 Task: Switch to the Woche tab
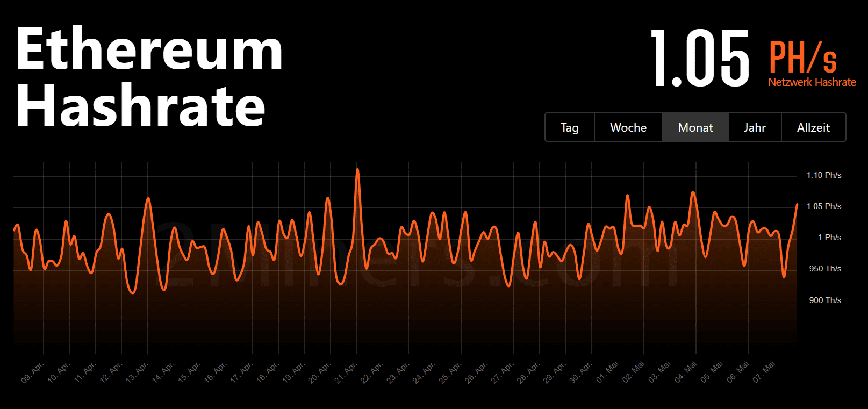pyautogui.click(x=628, y=127)
